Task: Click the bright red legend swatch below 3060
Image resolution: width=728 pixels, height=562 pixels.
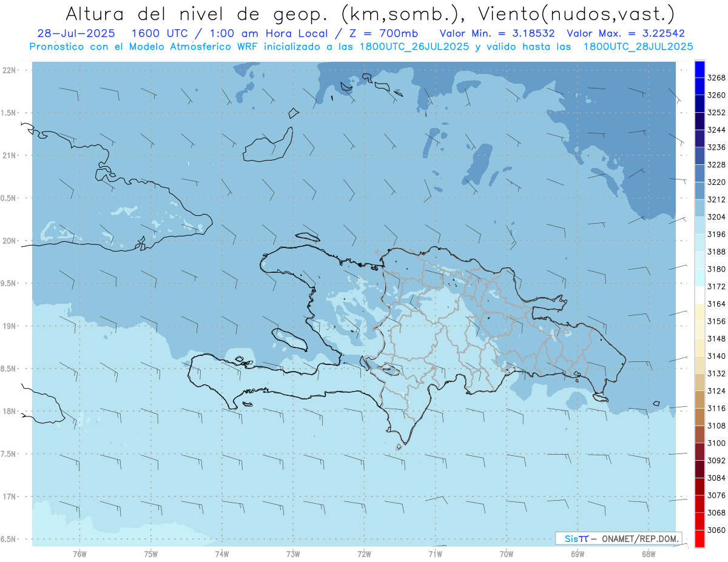Action: coord(699,539)
